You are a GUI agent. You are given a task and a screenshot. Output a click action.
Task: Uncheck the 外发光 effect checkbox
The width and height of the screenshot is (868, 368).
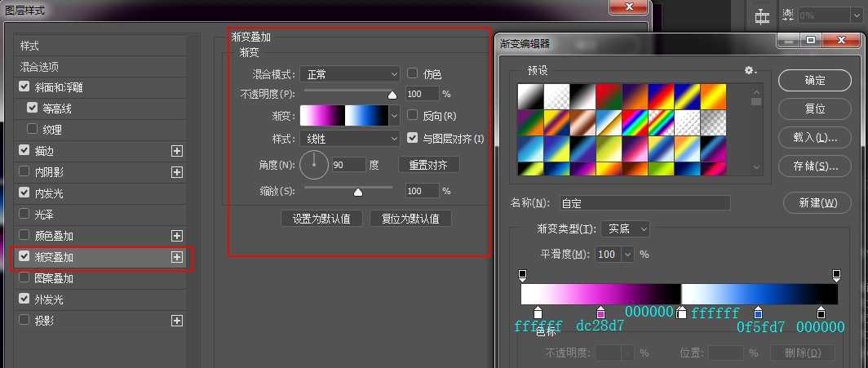pos(24,299)
